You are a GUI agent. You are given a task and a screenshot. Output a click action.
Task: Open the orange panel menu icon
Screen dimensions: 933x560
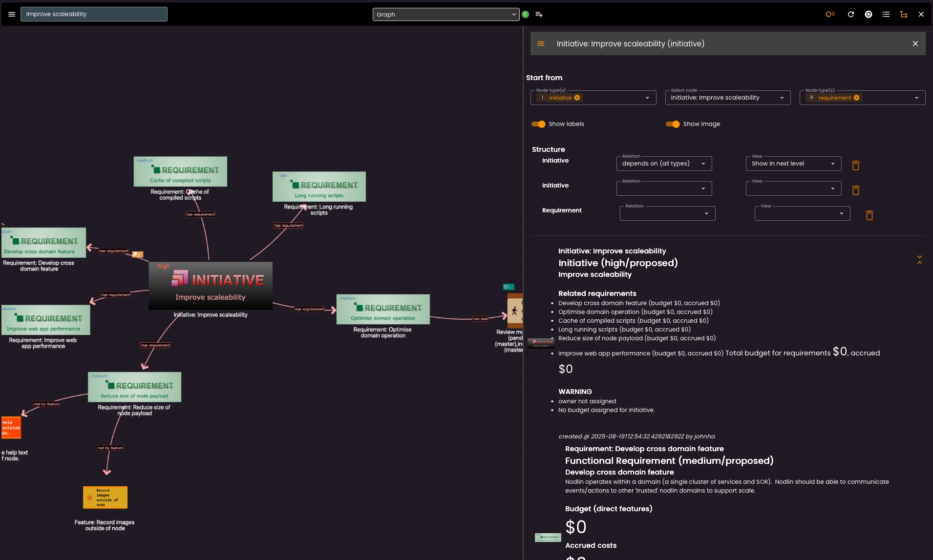point(540,44)
